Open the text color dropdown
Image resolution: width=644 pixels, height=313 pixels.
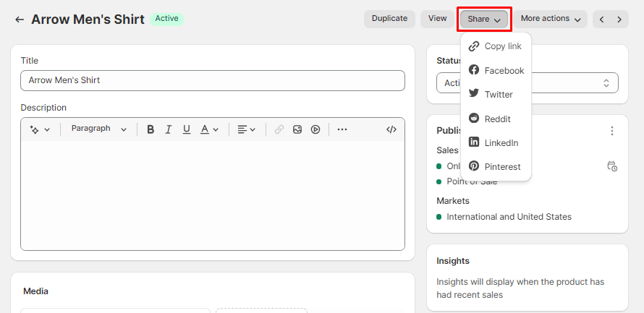(x=209, y=129)
